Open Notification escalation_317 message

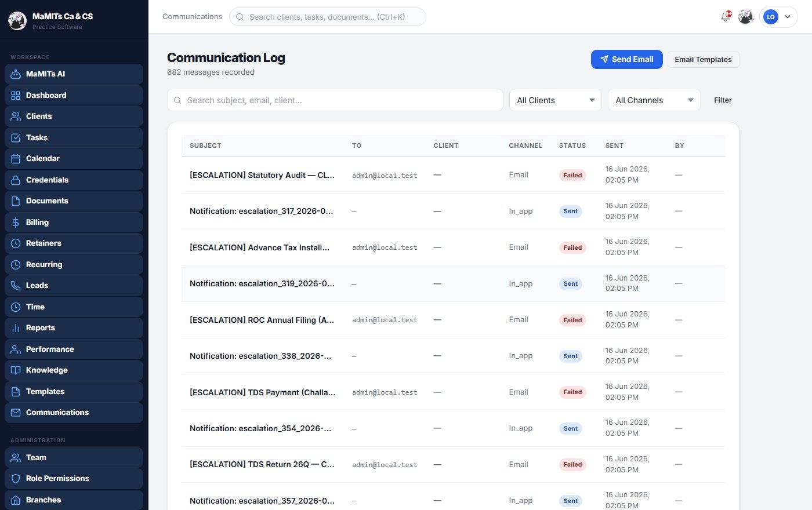tap(262, 211)
